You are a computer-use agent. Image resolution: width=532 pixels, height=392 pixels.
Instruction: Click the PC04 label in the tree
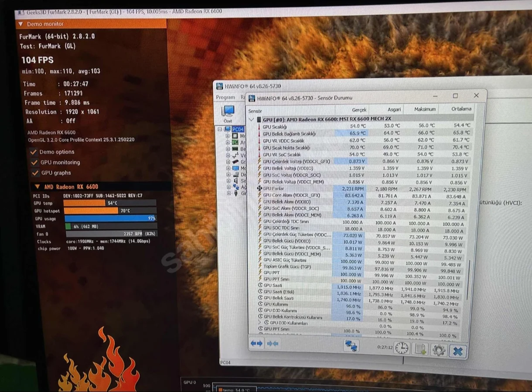[238, 130]
